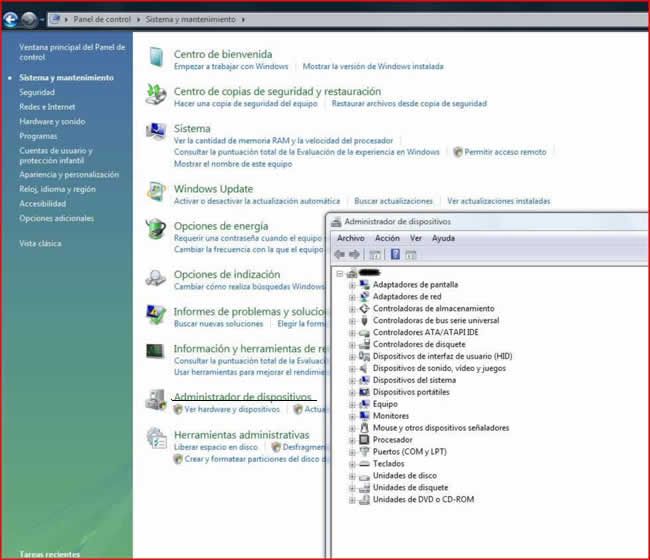
Task: Click the Unidades de DVD o CD-ROM icon
Action: pyautogui.click(x=364, y=499)
